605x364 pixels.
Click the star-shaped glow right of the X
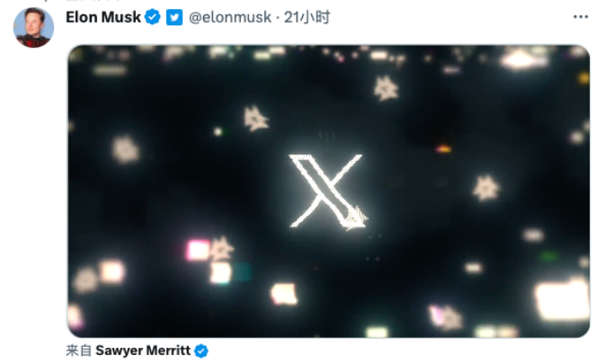[485, 188]
